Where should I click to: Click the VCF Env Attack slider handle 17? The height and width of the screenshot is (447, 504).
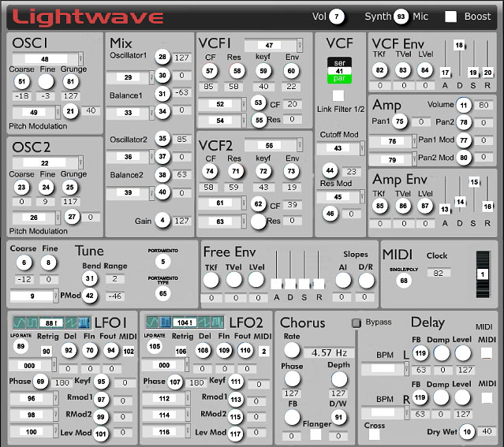(445, 73)
